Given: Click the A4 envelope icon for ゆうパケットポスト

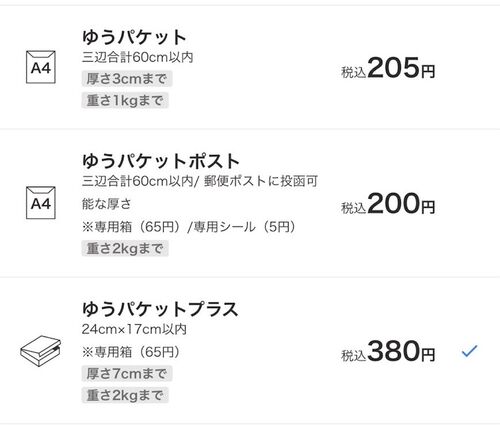Looking at the screenshot, I should point(41,203).
